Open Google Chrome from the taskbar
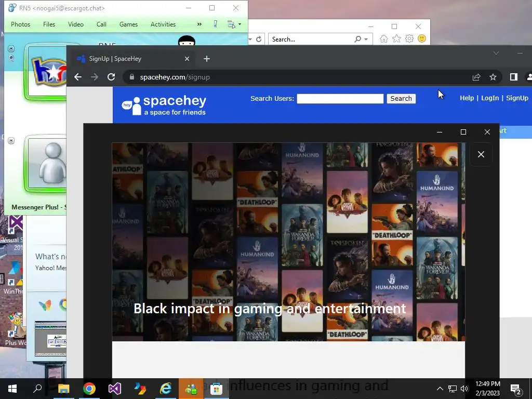This screenshot has width=532, height=399. click(x=89, y=389)
